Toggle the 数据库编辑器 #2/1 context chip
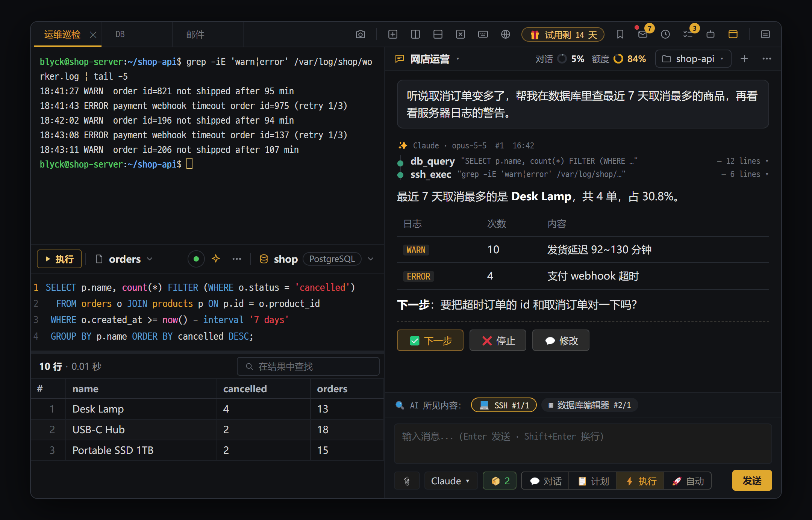The width and height of the screenshot is (812, 520). pyautogui.click(x=589, y=405)
